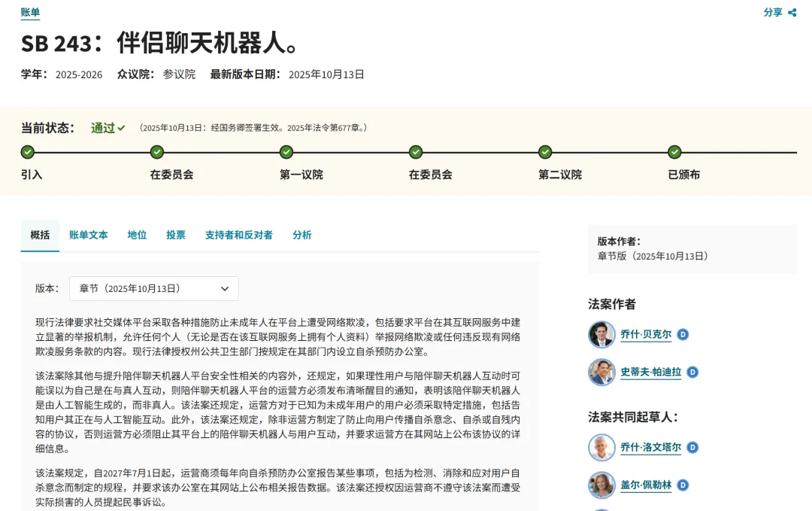Click the D party badge beside 盖尔·佩勒林
The image size is (812, 511).
pos(683,485)
